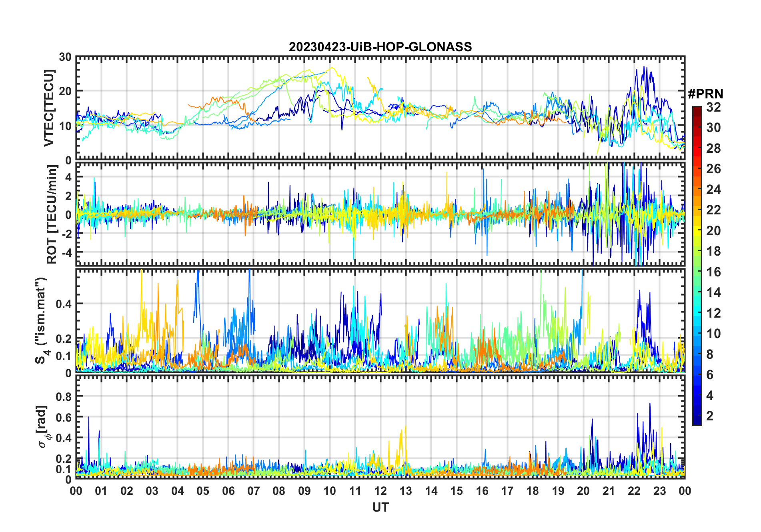Click colorbar tick label 8
Viewport: 761px width, 532px height.
pos(710,354)
